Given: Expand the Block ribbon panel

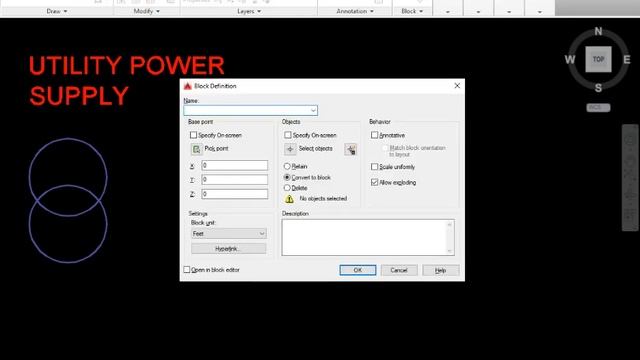Looking at the screenshot, I should (x=412, y=11).
